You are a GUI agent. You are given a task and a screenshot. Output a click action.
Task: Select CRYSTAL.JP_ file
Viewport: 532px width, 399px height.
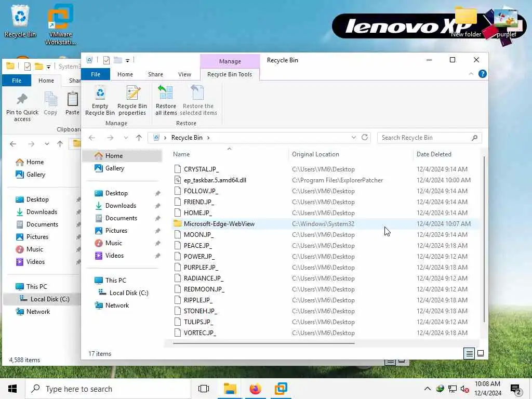(x=201, y=169)
